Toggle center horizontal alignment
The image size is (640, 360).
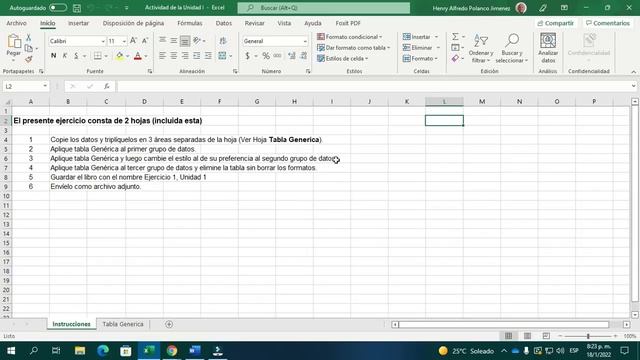[x=174, y=56]
